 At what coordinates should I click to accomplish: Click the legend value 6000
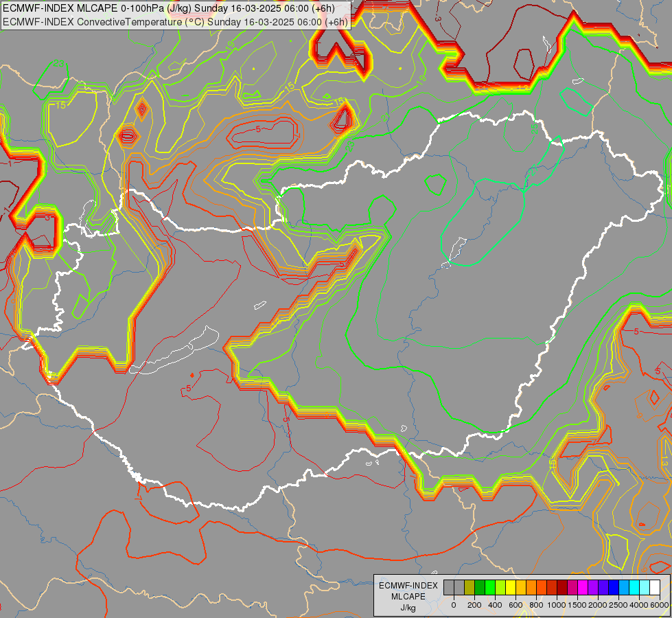pyautogui.click(x=660, y=605)
